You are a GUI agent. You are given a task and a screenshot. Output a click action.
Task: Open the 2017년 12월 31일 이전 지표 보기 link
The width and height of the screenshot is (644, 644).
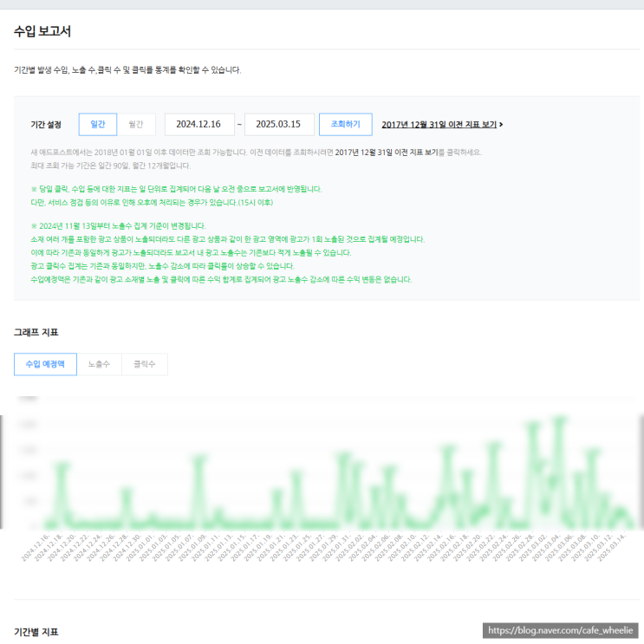click(x=439, y=125)
